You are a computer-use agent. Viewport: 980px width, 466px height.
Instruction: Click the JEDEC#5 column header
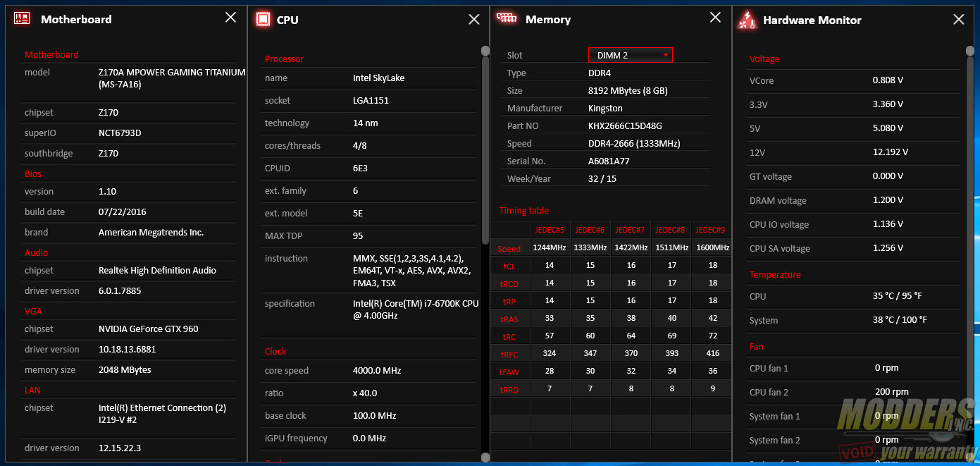pyautogui.click(x=550, y=230)
